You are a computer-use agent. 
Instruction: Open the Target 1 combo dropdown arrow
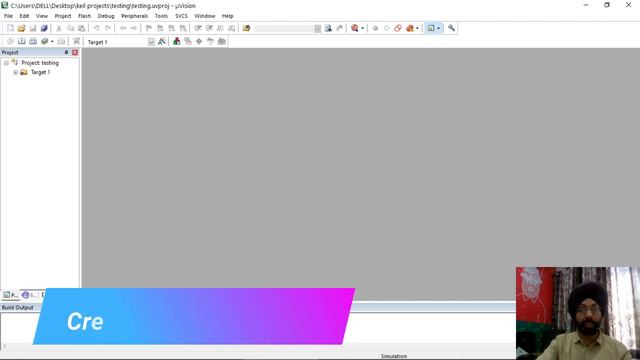151,42
